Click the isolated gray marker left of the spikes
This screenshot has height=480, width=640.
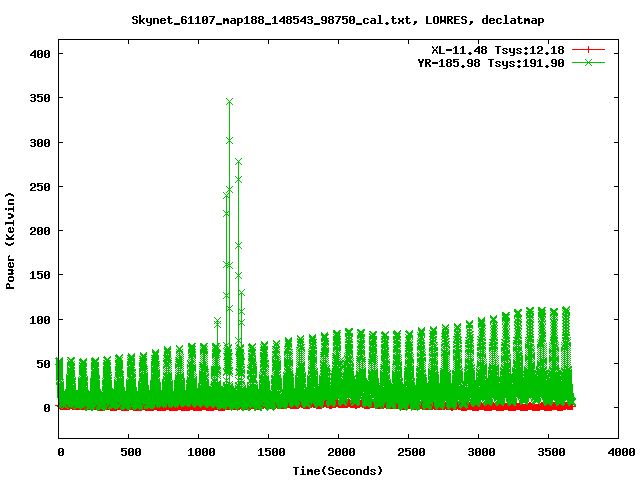pyautogui.click(x=217, y=321)
